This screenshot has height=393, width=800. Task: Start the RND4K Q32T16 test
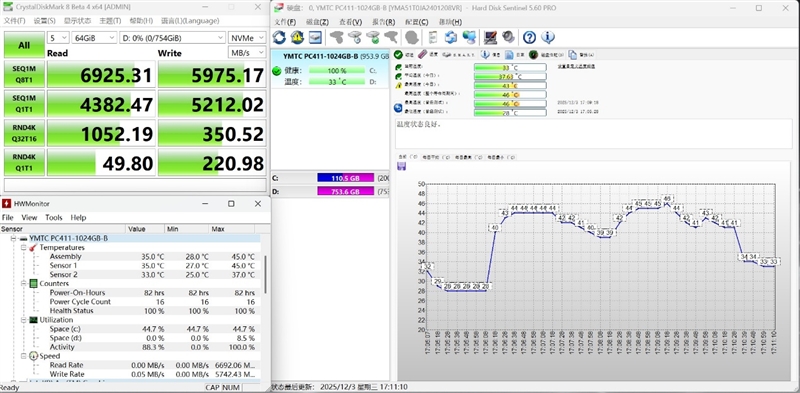click(24, 134)
